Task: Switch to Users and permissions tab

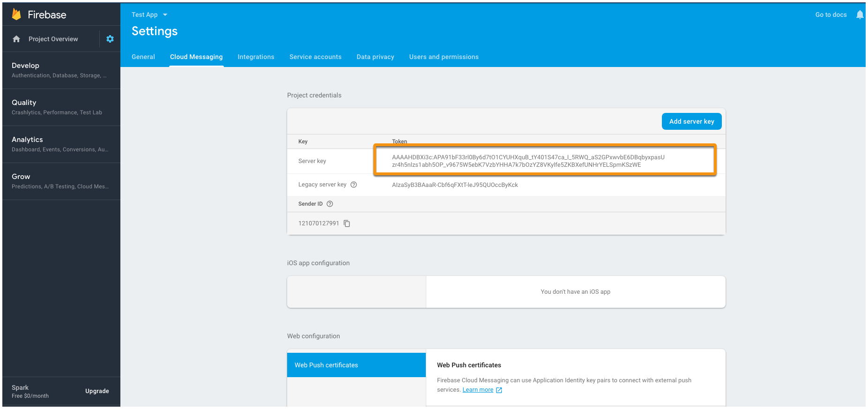Action: click(444, 57)
